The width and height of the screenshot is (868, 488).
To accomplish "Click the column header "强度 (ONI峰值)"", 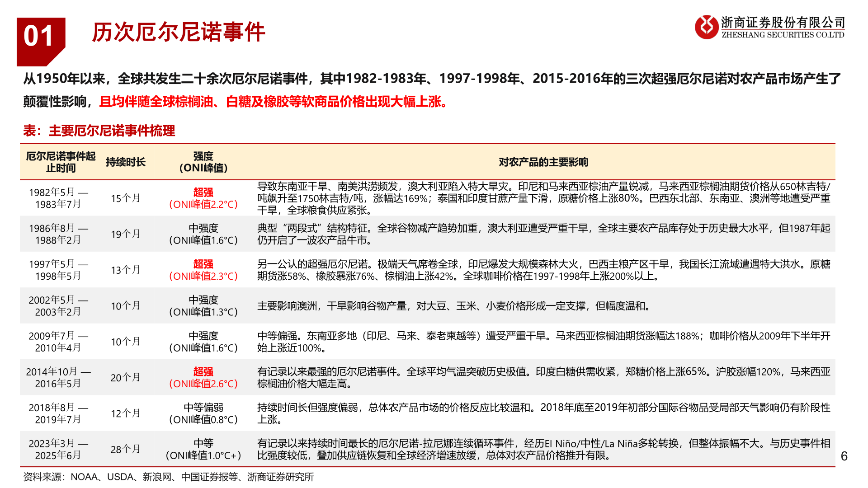I will pyautogui.click(x=203, y=162).
